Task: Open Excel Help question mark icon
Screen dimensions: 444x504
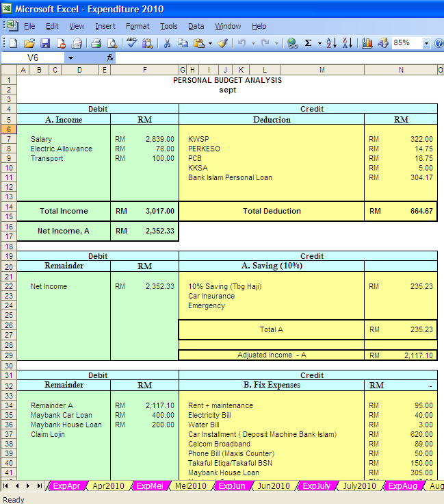Action: click(x=439, y=43)
